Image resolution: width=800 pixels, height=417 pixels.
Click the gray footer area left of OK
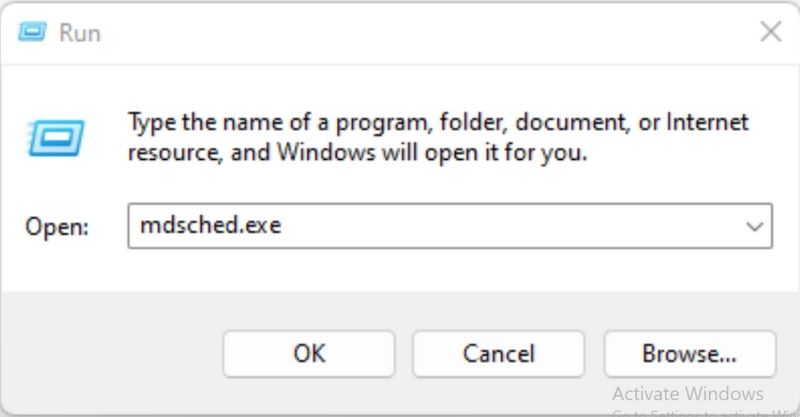[110, 353]
